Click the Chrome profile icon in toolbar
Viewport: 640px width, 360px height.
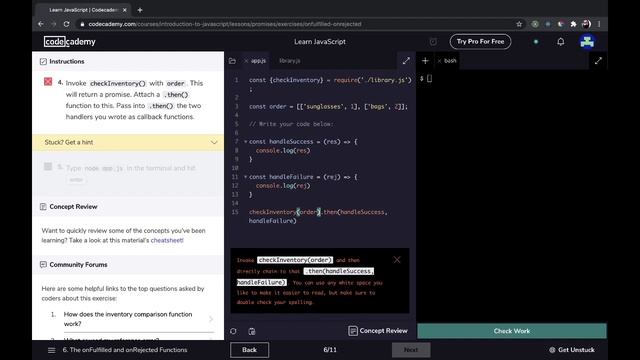(586, 24)
